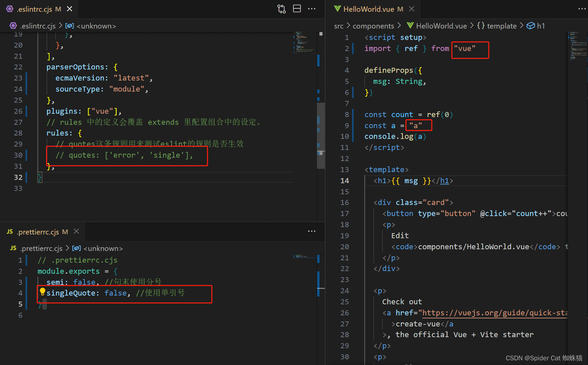Click the minimap of HelloWorld.vue editor
This screenshot has height=365, width=588.
point(577,46)
